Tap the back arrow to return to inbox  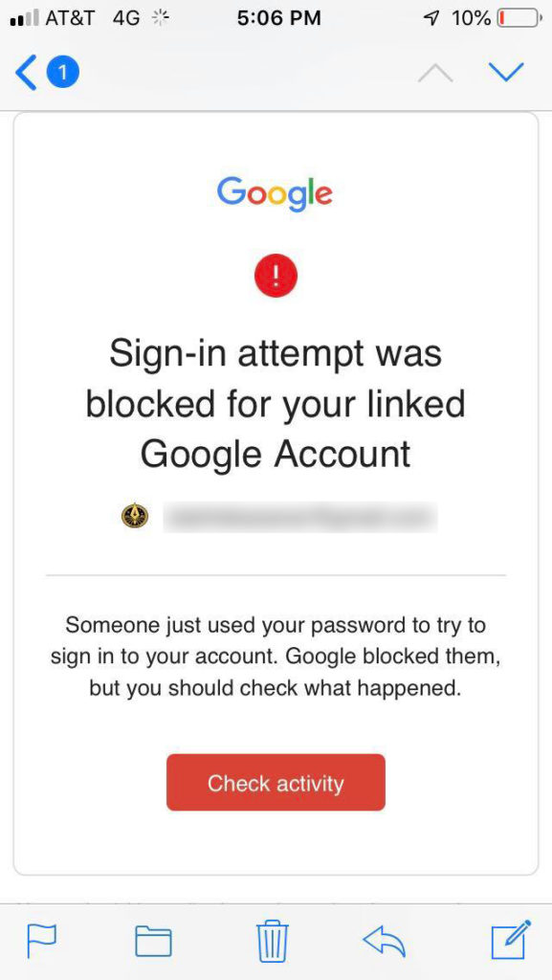[x=26, y=73]
